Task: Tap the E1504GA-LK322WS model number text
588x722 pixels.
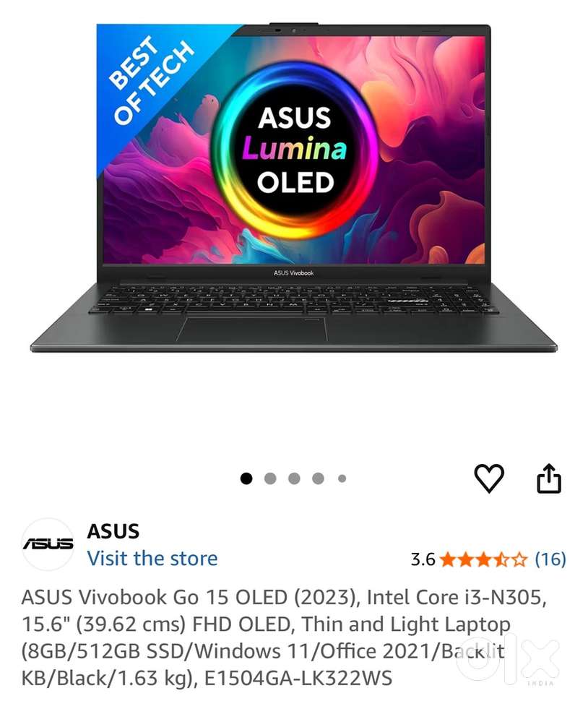Action: (x=298, y=678)
